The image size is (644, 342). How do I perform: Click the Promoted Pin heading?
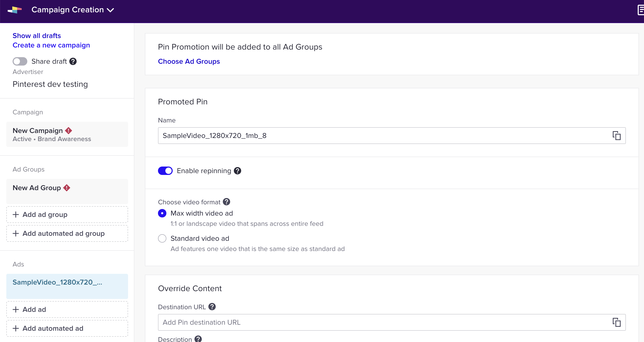[183, 102]
